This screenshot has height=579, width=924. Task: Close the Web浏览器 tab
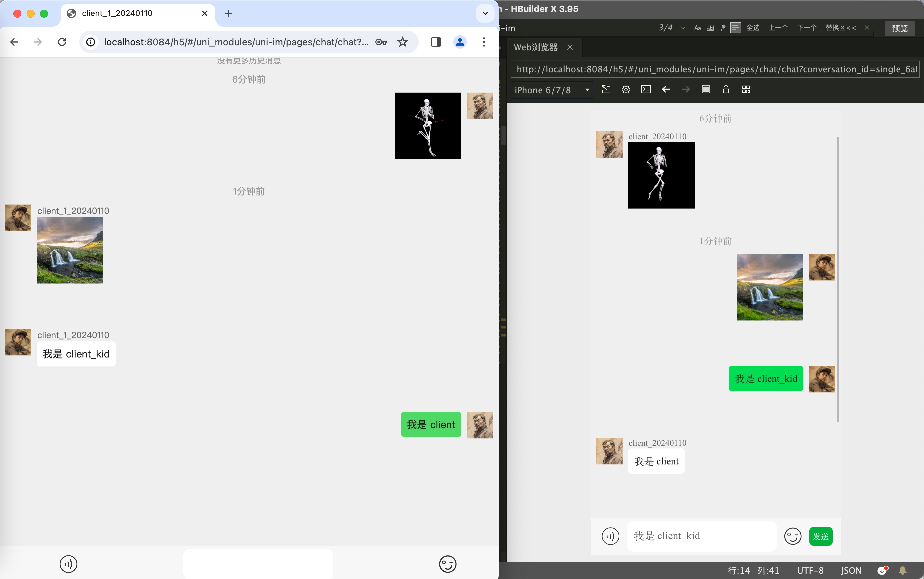[570, 47]
